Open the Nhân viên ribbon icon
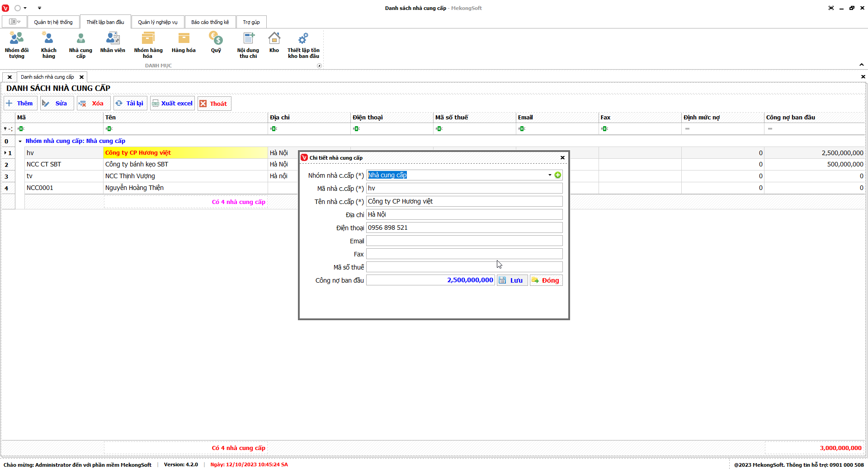868x469 pixels. click(113, 43)
